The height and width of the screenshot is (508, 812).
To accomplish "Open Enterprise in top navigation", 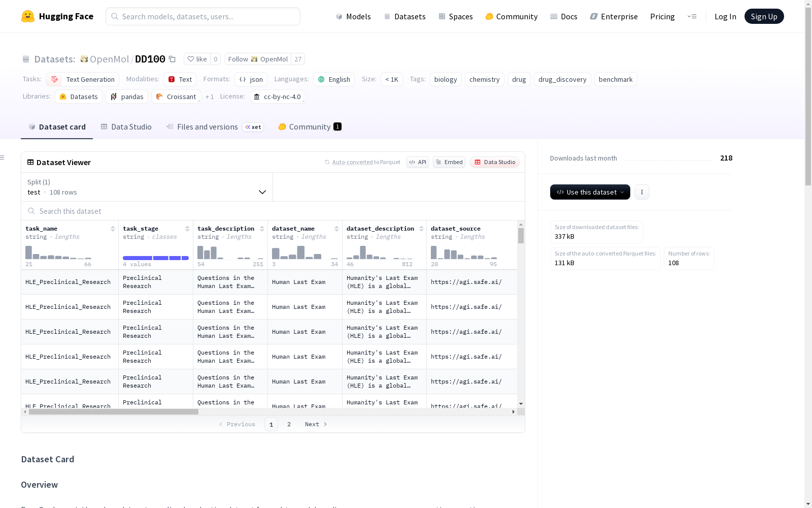I will [614, 16].
